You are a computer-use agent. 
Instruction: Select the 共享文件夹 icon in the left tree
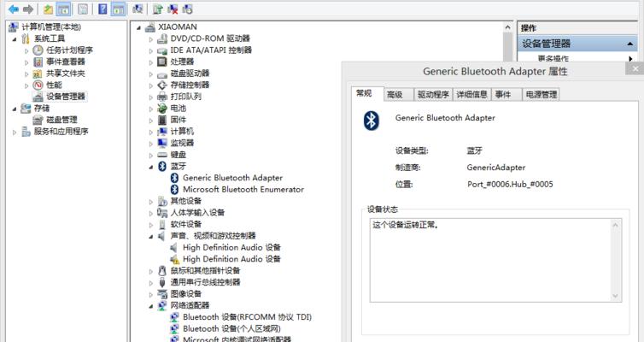(x=38, y=74)
